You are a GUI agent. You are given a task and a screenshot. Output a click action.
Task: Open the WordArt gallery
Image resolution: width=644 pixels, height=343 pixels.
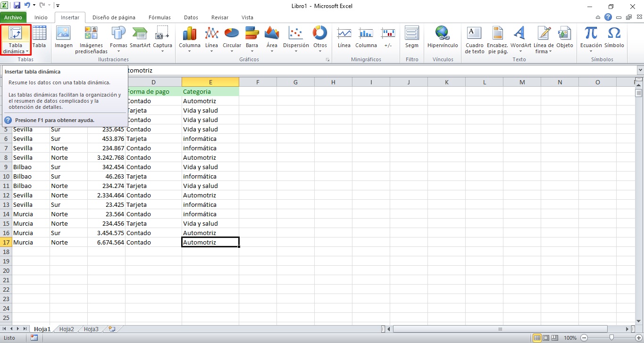pyautogui.click(x=520, y=40)
